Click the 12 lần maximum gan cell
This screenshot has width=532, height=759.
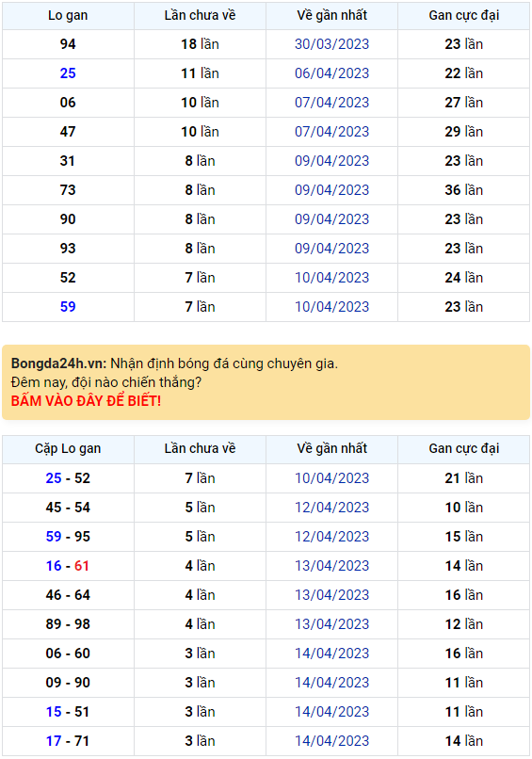tap(464, 624)
